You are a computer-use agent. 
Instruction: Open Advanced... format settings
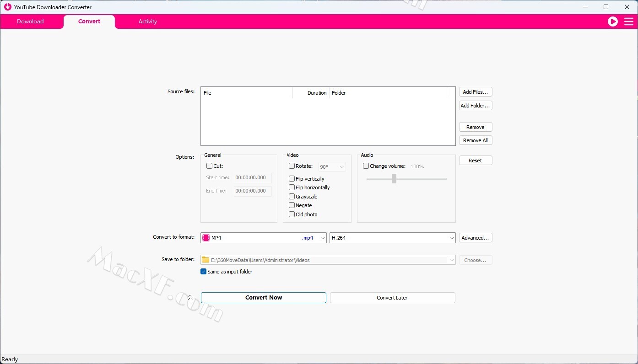tap(476, 238)
